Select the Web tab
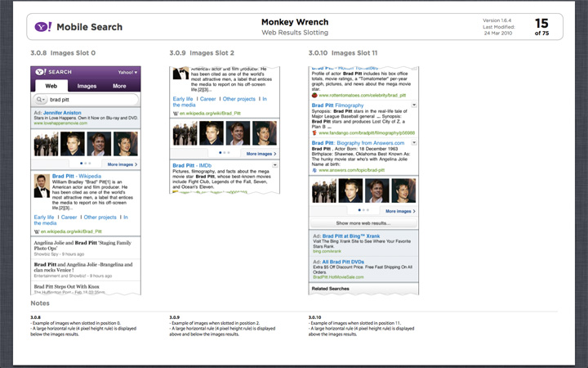588x368 pixels. [x=51, y=85]
